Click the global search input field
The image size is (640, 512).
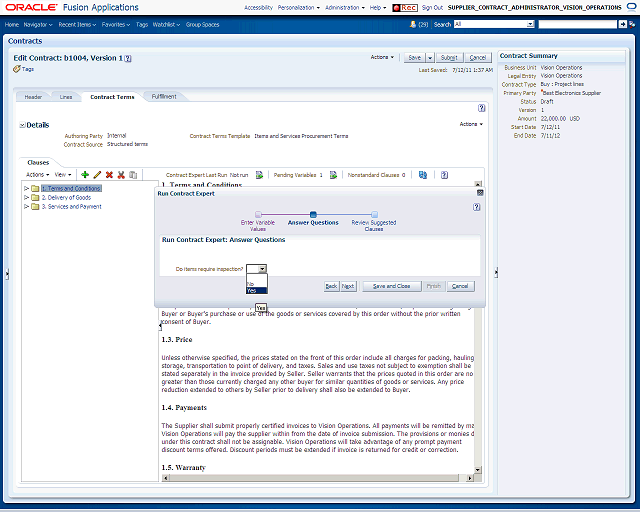pos(578,24)
